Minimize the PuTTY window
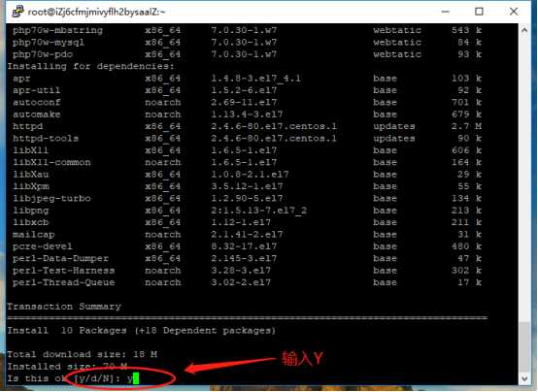538x392 pixels. [446, 12]
